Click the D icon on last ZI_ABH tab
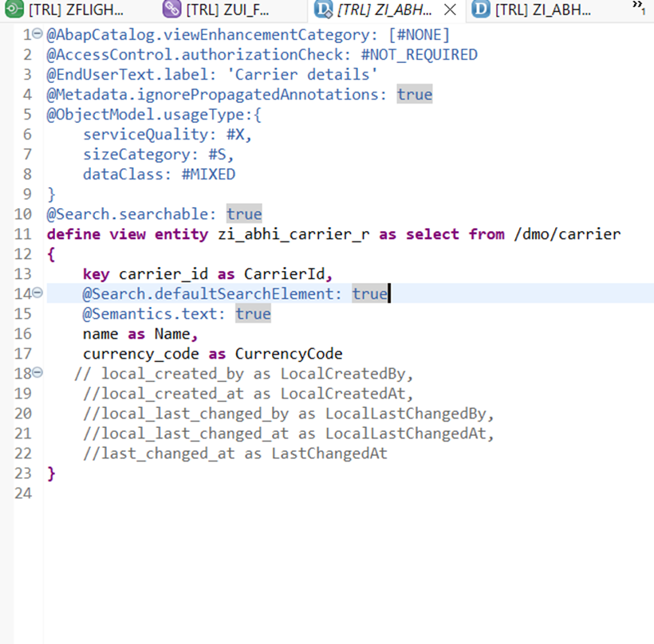 480,10
